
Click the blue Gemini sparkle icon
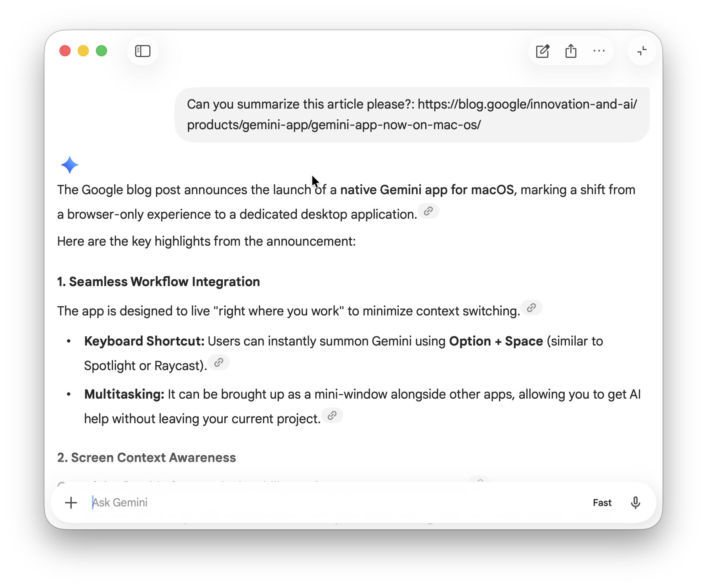coord(70,165)
